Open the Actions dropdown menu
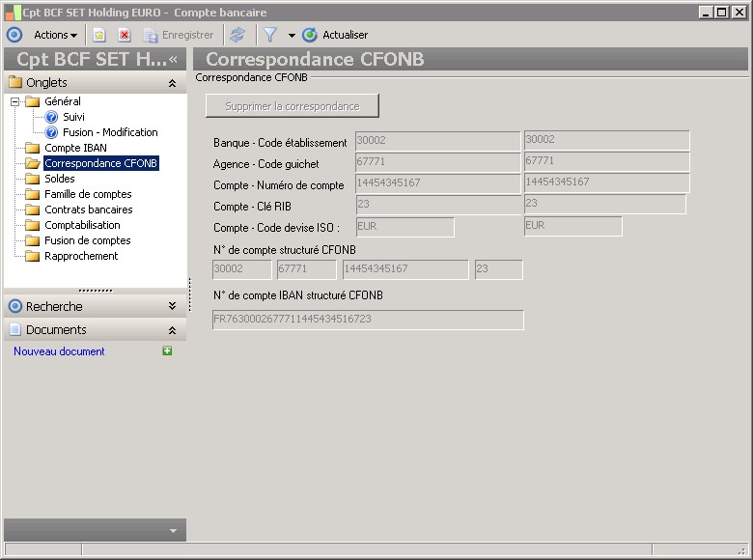Image resolution: width=753 pixels, height=560 pixels. [x=55, y=35]
